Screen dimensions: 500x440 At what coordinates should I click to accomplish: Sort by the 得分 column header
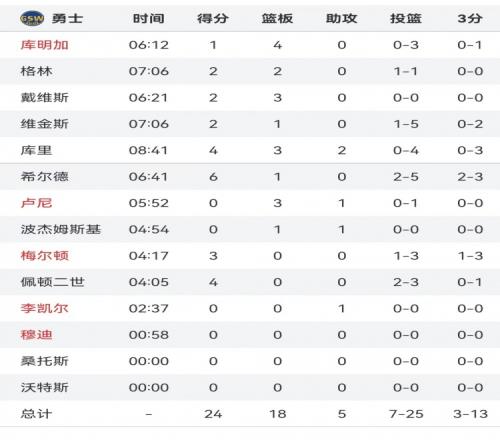[213, 18]
